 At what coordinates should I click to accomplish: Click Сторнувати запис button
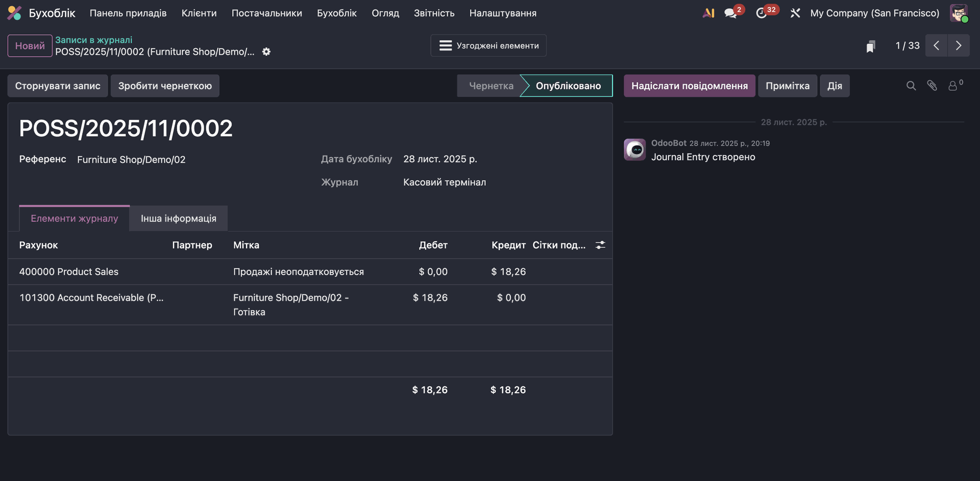coord(58,86)
